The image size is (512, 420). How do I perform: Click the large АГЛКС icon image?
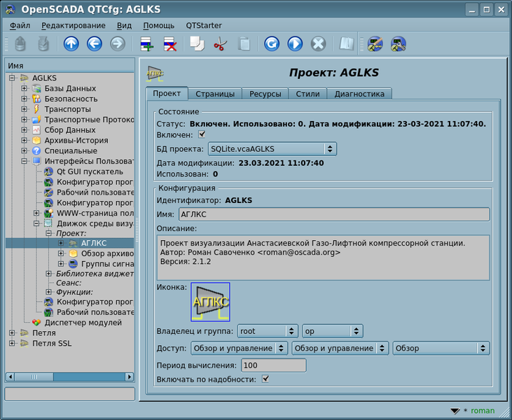point(210,302)
